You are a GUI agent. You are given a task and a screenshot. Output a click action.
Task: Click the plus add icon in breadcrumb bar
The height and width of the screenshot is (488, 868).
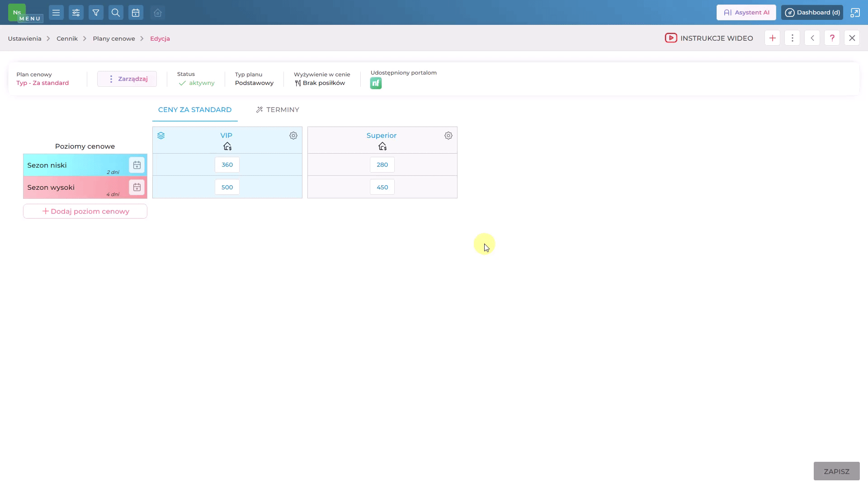pyautogui.click(x=773, y=38)
